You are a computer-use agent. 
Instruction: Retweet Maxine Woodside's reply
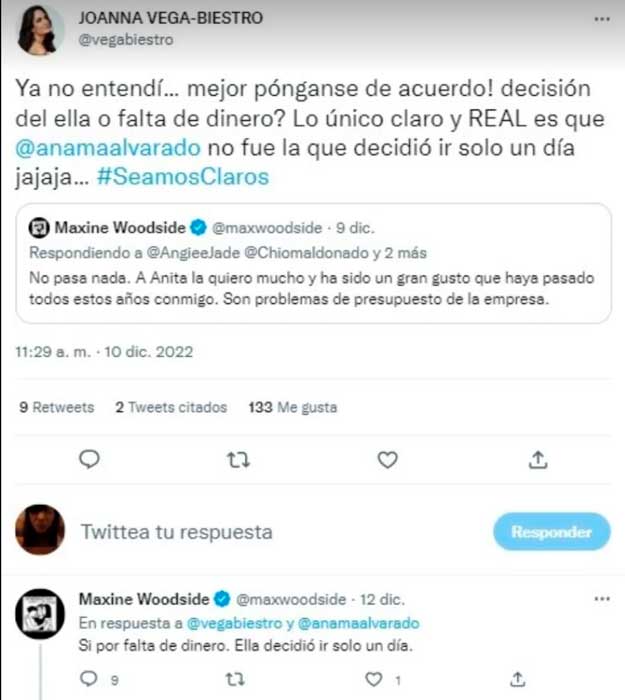(x=235, y=679)
